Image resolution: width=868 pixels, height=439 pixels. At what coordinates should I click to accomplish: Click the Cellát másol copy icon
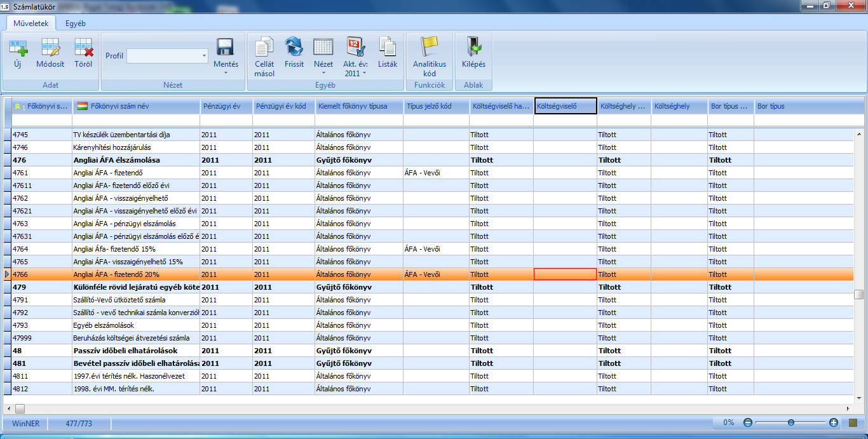[264, 47]
